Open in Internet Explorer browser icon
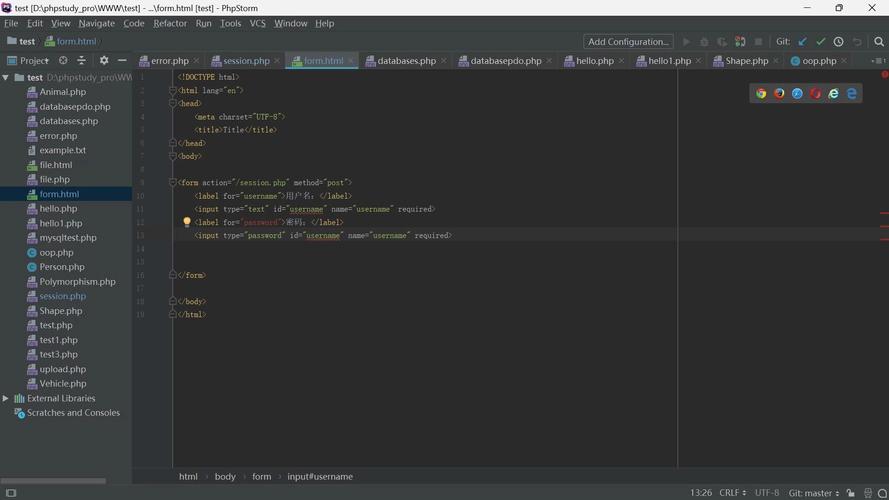The width and height of the screenshot is (889, 500). click(833, 94)
